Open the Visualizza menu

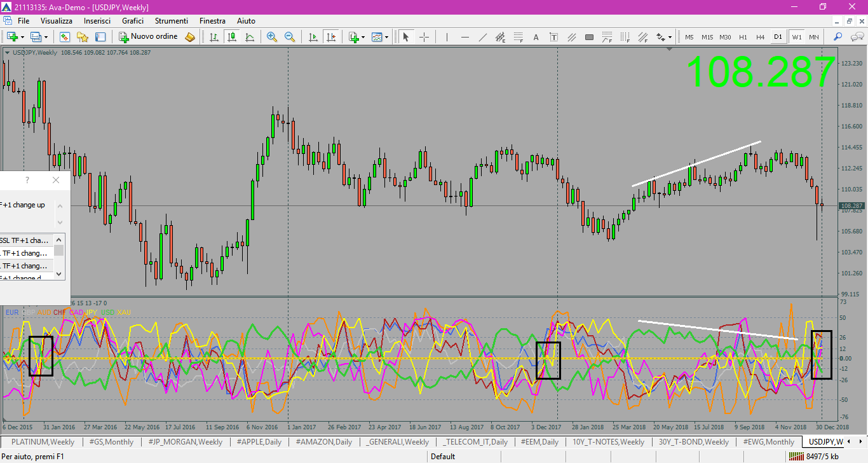coord(57,21)
